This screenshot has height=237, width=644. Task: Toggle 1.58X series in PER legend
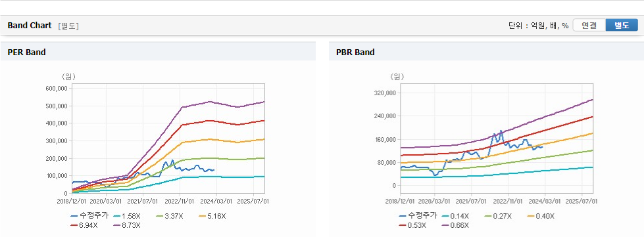click(x=126, y=216)
